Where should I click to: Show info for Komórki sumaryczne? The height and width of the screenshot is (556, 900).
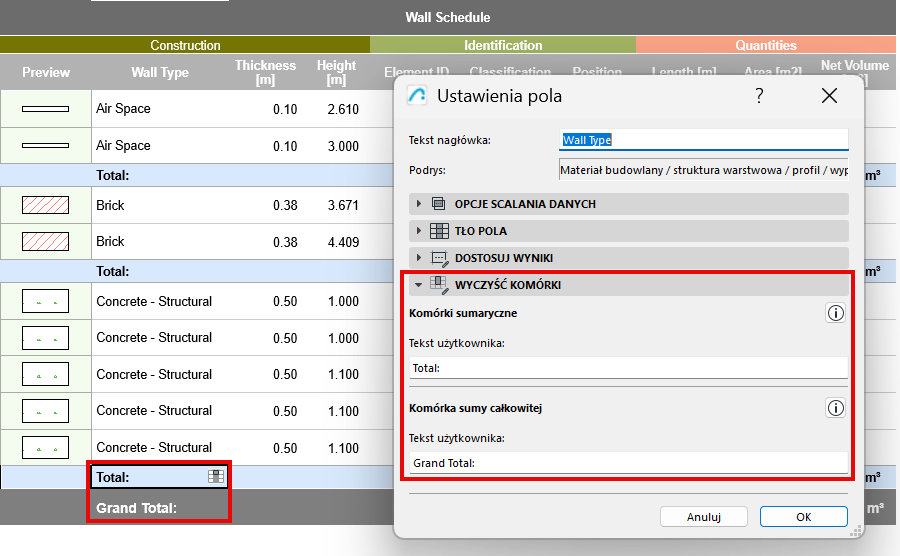(835, 313)
